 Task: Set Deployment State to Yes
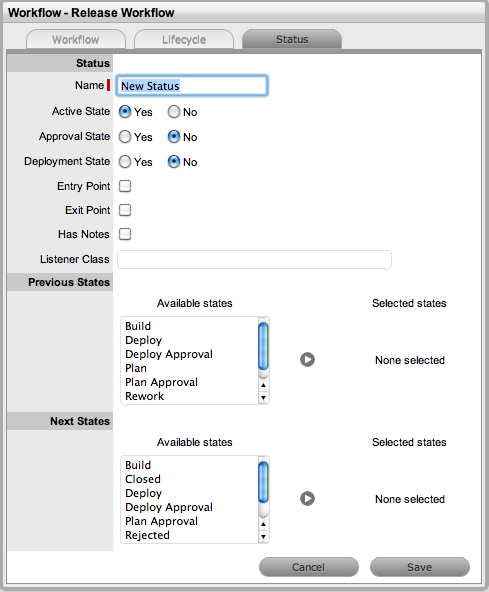125,162
